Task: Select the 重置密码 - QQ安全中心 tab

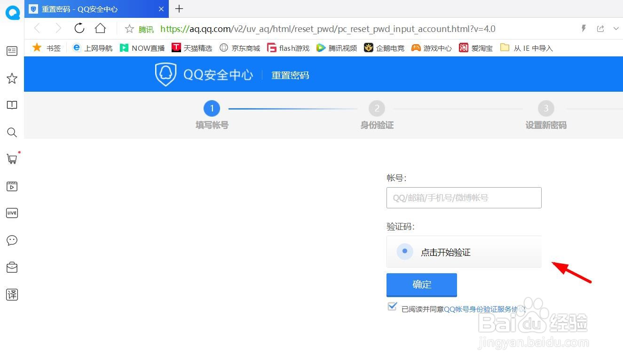Action: click(x=97, y=9)
